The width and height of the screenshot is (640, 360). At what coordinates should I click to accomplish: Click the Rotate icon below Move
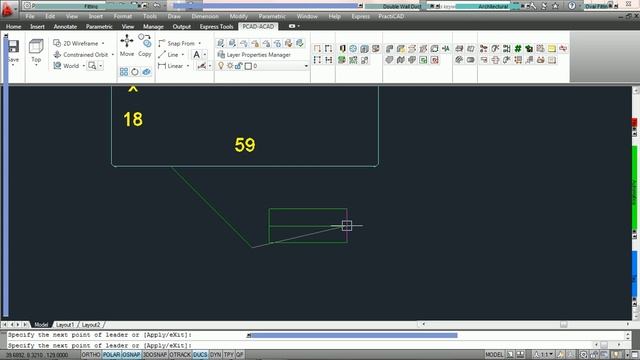point(135,72)
